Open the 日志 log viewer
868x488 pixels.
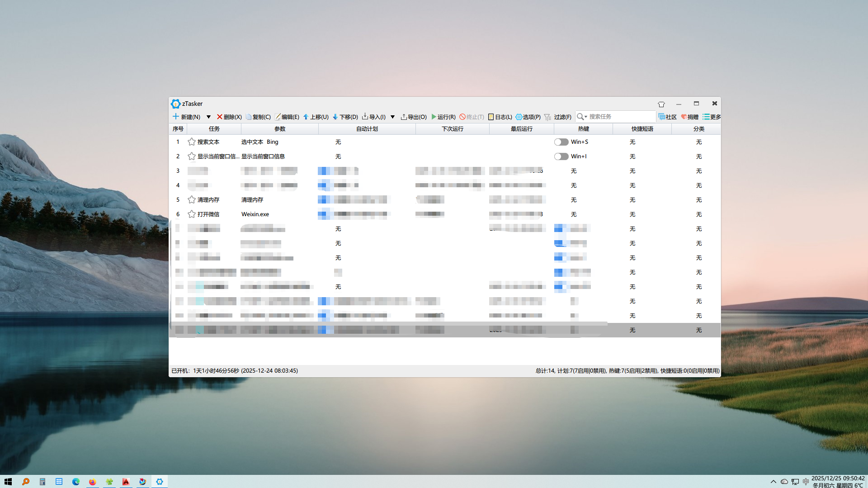[x=500, y=117]
